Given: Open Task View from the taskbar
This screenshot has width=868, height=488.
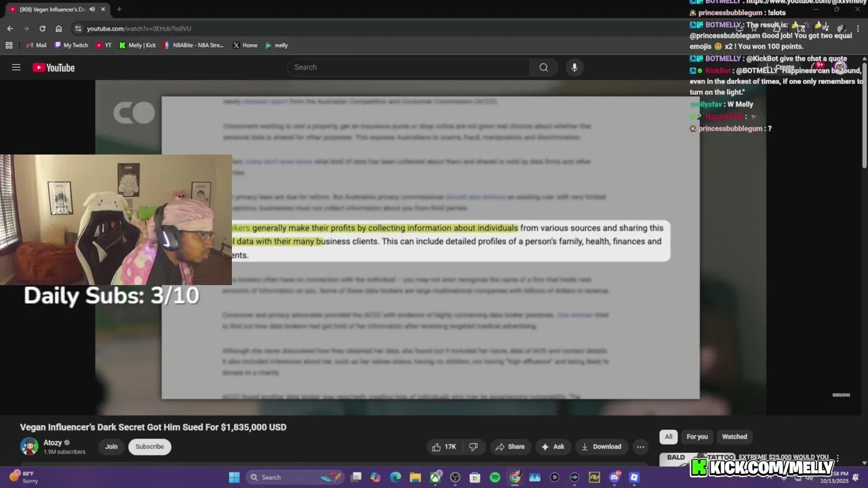Looking at the screenshot, I should point(356,477).
